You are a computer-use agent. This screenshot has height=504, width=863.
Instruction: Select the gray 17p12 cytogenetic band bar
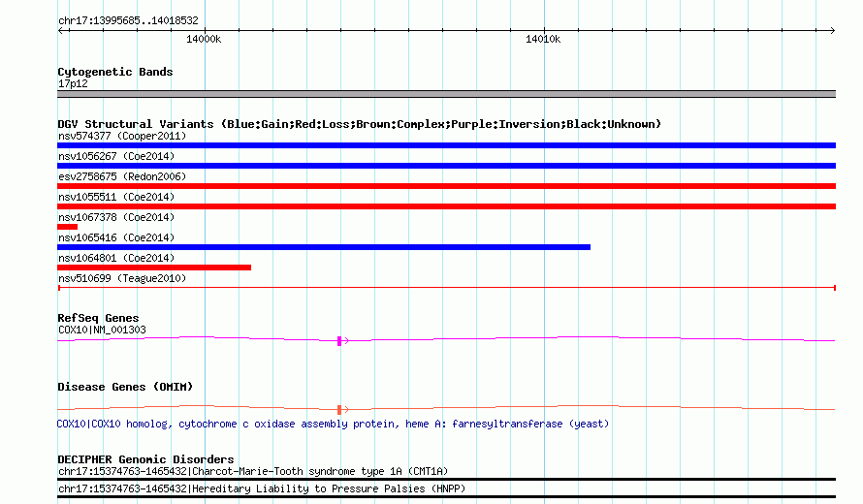[x=446, y=94]
